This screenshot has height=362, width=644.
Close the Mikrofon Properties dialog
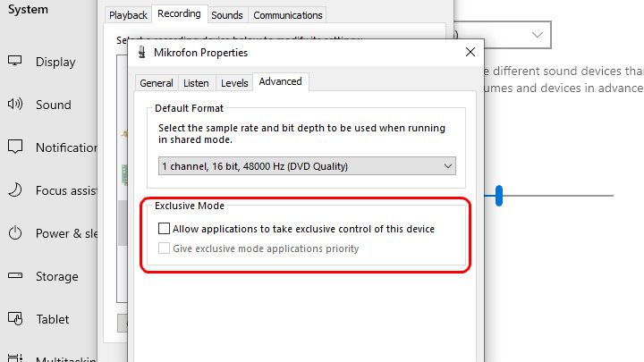click(470, 53)
